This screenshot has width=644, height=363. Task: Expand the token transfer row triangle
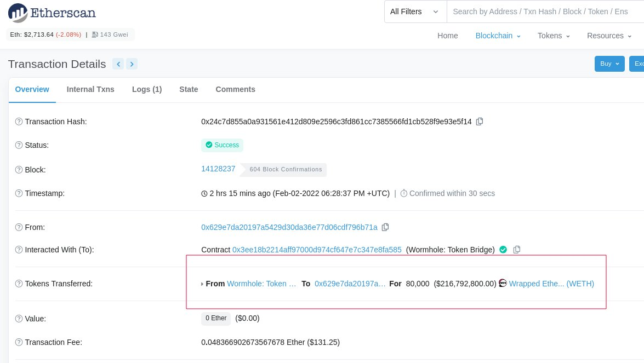202,284
